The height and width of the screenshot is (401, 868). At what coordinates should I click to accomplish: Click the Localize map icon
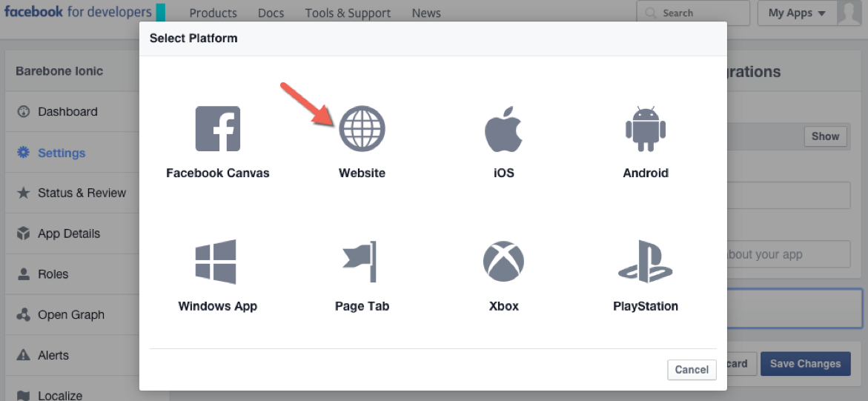[x=23, y=396]
